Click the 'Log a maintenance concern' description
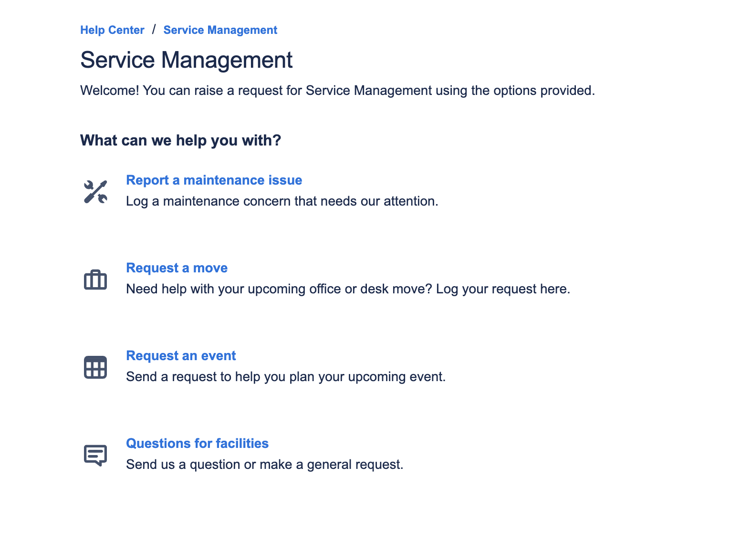 coord(282,201)
